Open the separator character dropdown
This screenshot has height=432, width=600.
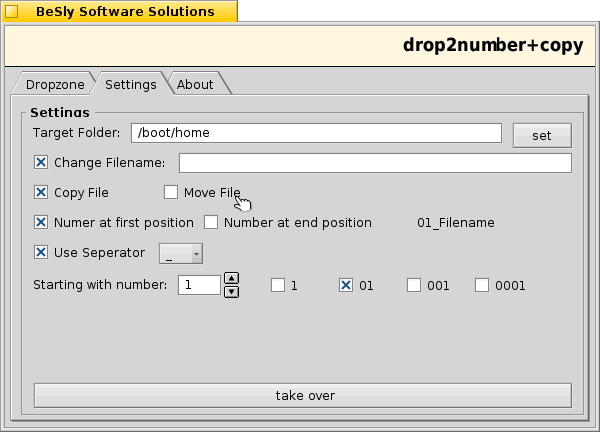pyautogui.click(x=181, y=253)
